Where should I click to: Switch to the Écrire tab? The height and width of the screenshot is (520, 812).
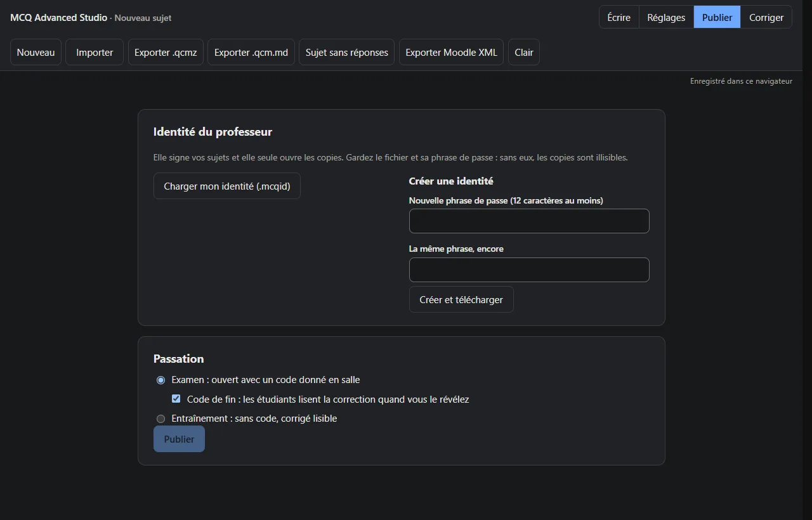(619, 17)
